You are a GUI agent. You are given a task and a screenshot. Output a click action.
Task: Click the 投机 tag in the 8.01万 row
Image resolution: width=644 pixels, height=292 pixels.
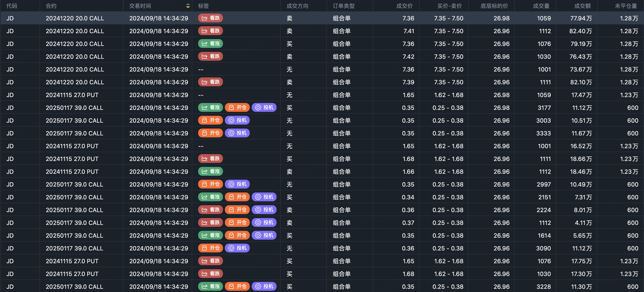(x=264, y=210)
